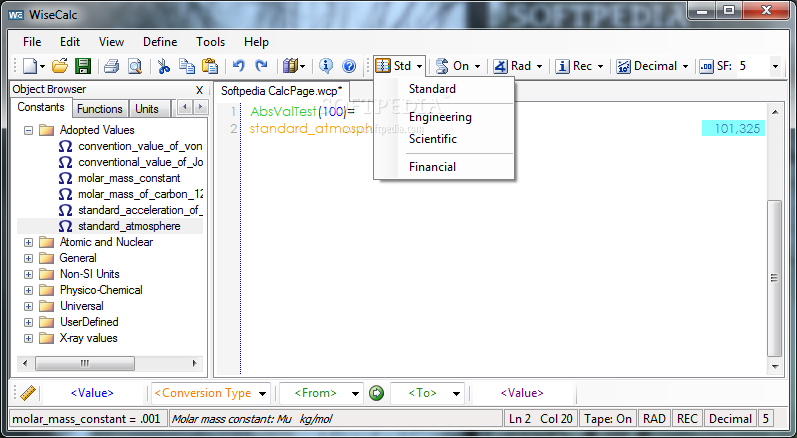Expand the UserDefined folder
Screen dimensions: 797x438
(x=28, y=323)
